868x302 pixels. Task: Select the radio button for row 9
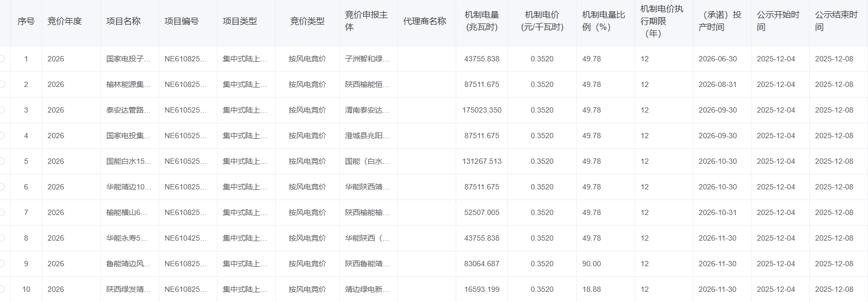coord(2,264)
